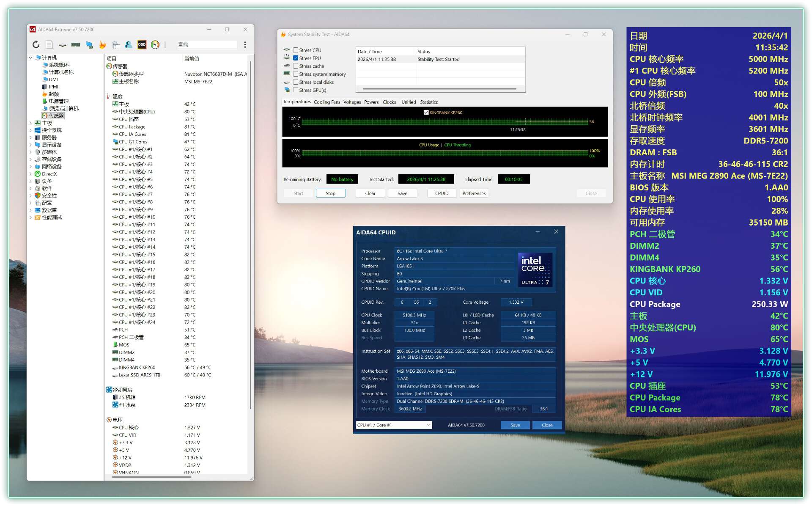Collapse the 计算机 tree node
Image resolution: width=812 pixels, height=506 pixels.
pos(30,58)
